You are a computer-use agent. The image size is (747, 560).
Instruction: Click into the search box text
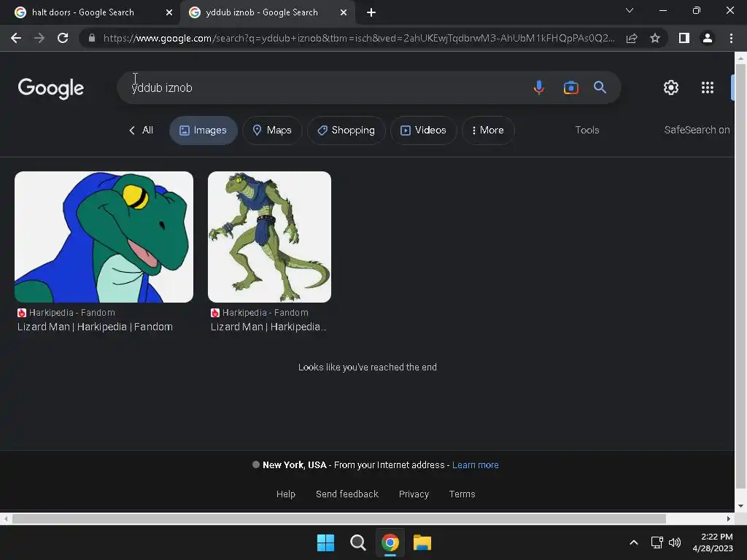tap(162, 87)
